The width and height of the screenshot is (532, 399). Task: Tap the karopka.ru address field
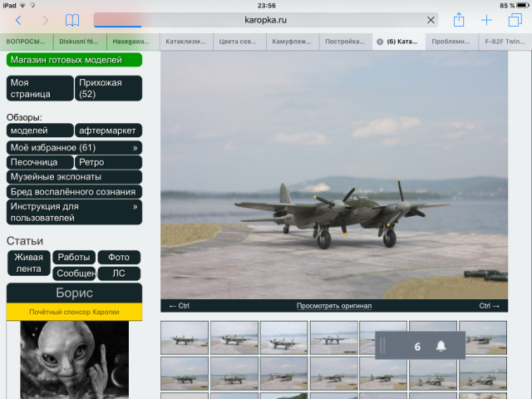coord(266,20)
